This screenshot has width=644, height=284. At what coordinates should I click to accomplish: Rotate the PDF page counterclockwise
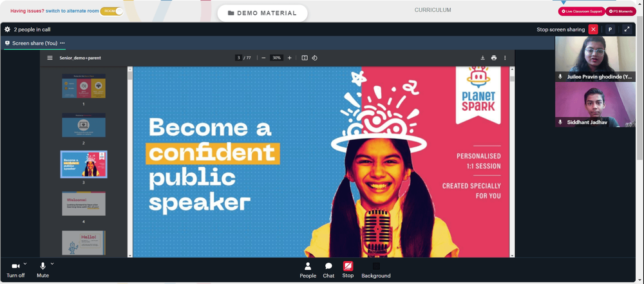coord(315,58)
